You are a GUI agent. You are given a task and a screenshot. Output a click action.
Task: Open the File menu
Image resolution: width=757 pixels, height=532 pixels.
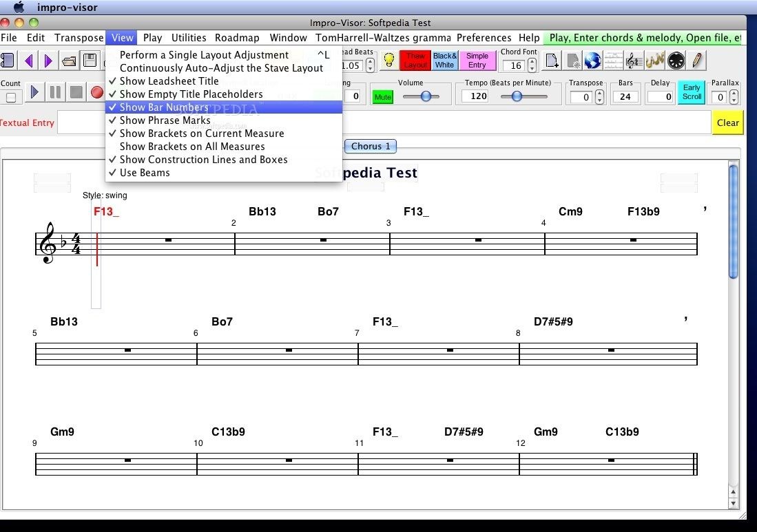(x=9, y=38)
